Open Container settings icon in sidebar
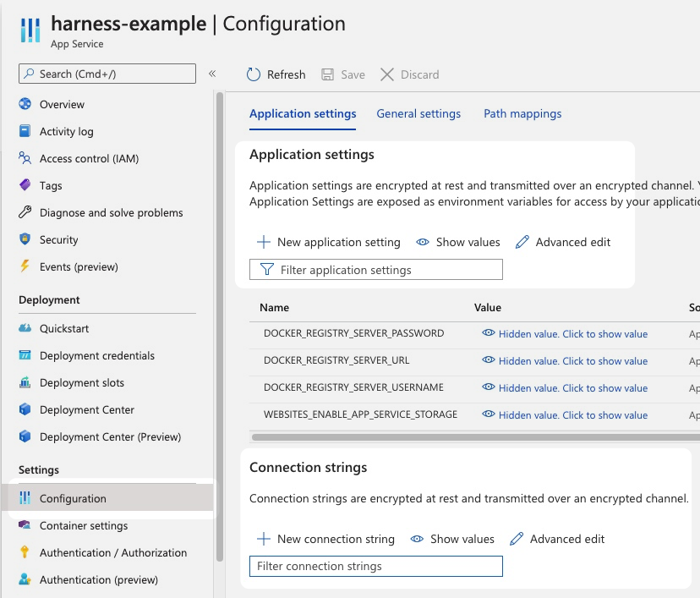700x598 pixels. click(x=25, y=525)
